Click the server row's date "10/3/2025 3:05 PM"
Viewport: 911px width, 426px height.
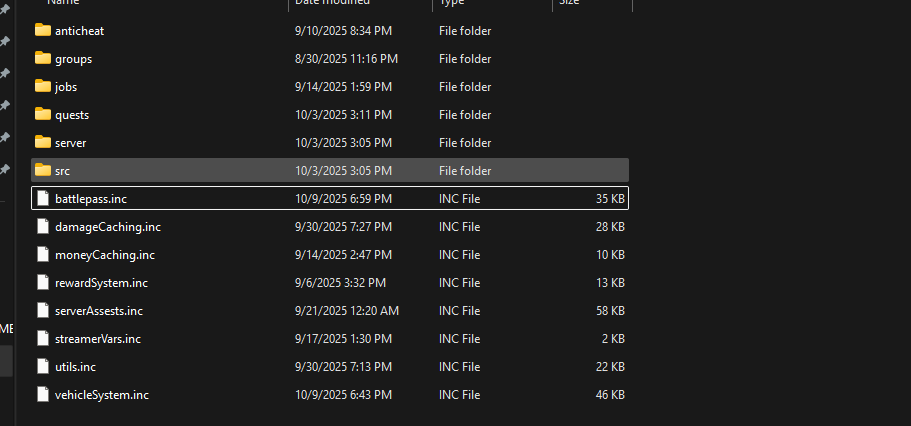[x=343, y=142]
